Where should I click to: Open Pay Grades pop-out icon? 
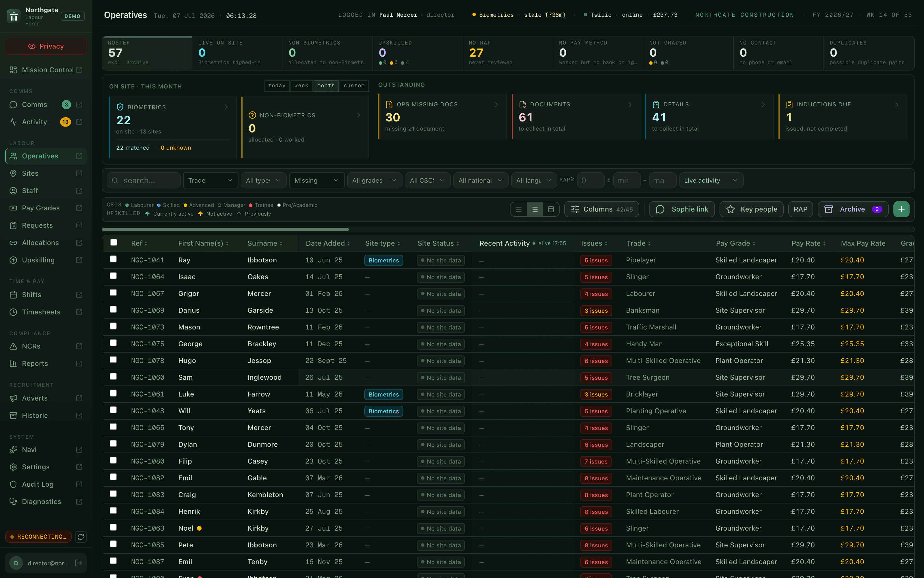(79, 208)
